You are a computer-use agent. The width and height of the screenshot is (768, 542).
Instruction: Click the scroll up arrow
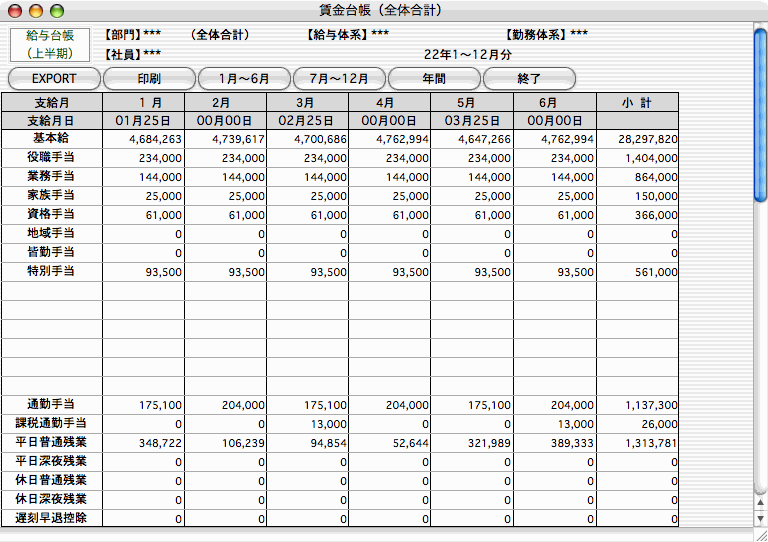[x=760, y=503]
